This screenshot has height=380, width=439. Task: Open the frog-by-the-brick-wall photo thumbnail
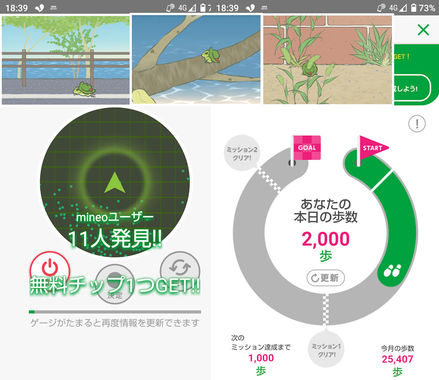[x=328, y=60]
